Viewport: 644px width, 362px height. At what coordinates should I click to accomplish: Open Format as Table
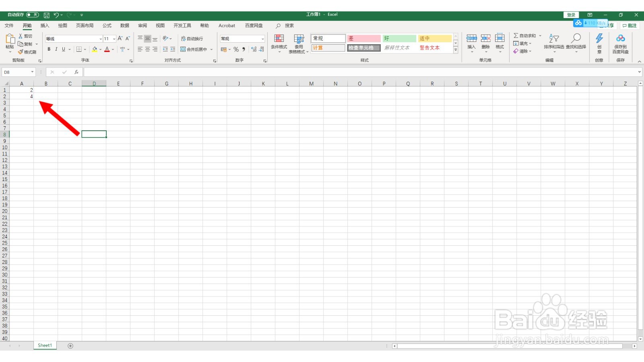(299, 43)
